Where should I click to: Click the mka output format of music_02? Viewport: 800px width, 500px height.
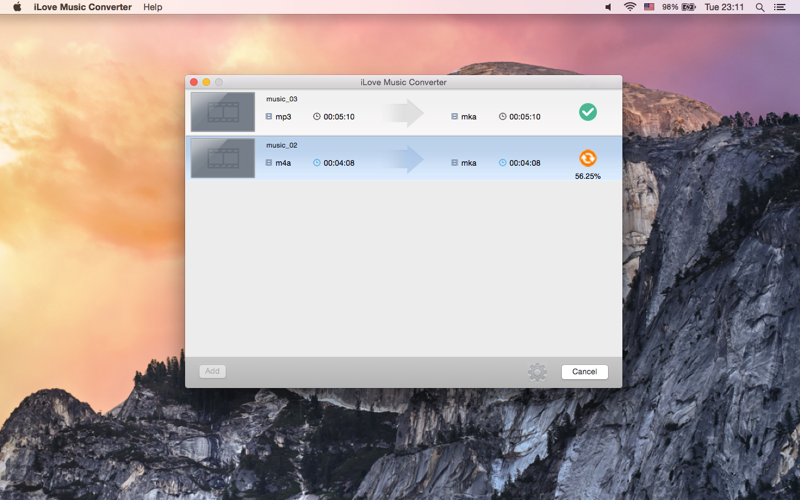[468, 163]
